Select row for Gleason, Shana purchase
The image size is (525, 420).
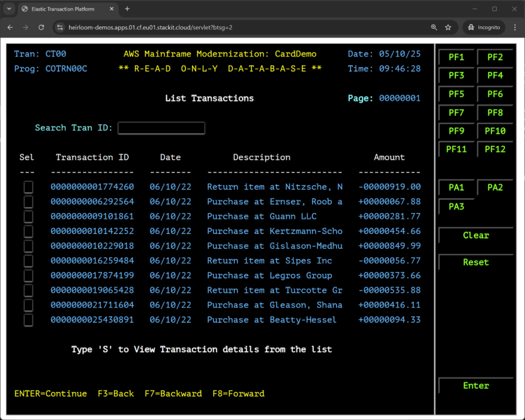29,305
